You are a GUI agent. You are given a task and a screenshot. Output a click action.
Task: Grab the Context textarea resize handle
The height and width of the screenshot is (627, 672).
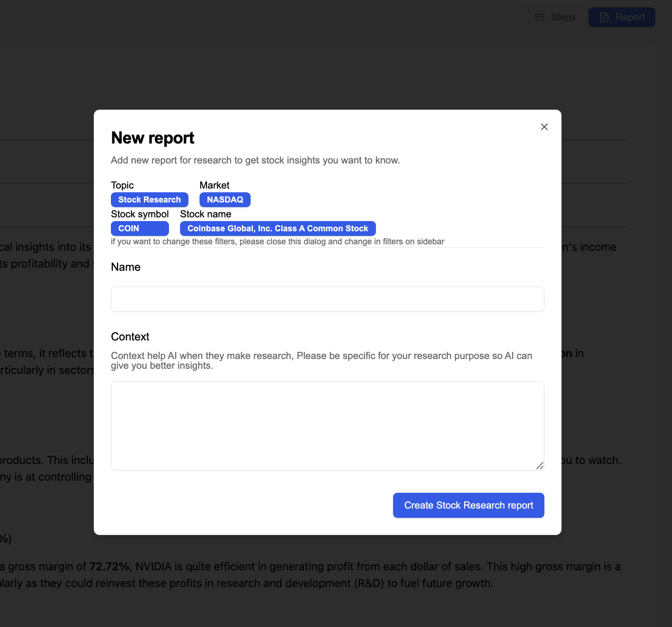(540, 466)
